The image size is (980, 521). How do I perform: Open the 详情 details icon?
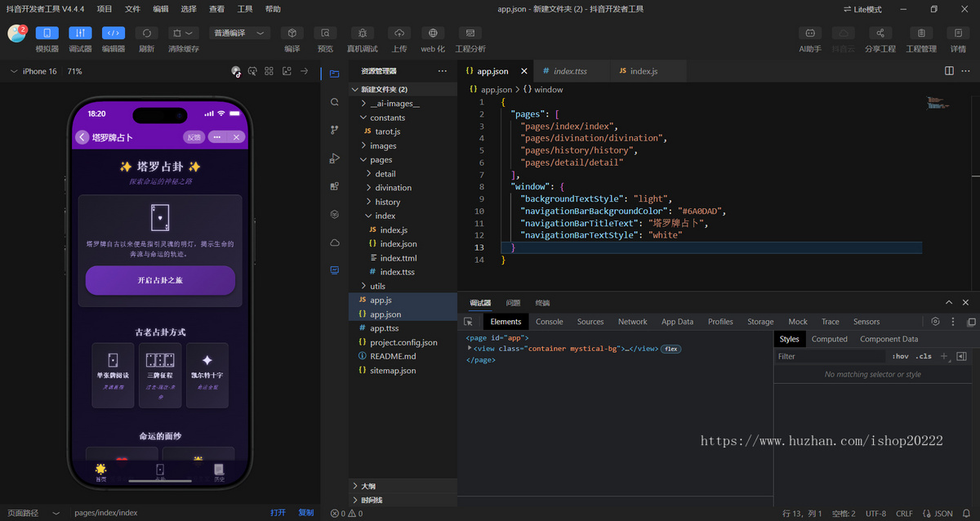click(958, 33)
